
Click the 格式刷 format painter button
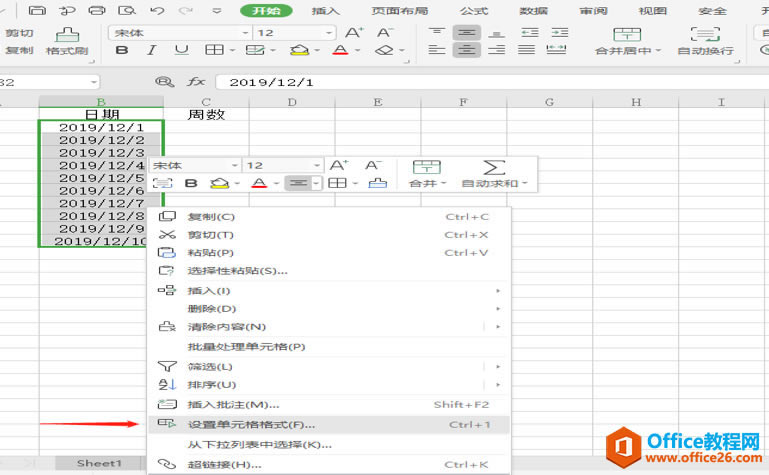point(67,41)
